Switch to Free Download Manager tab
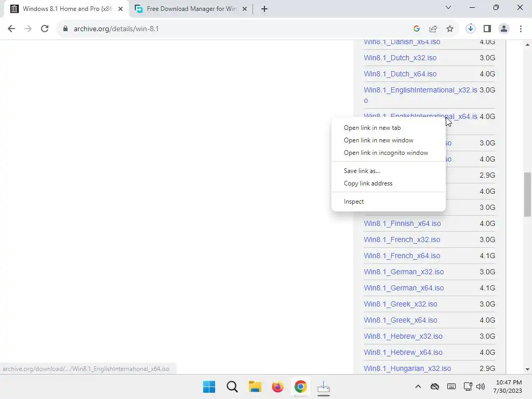The image size is (532, 399). point(191,9)
